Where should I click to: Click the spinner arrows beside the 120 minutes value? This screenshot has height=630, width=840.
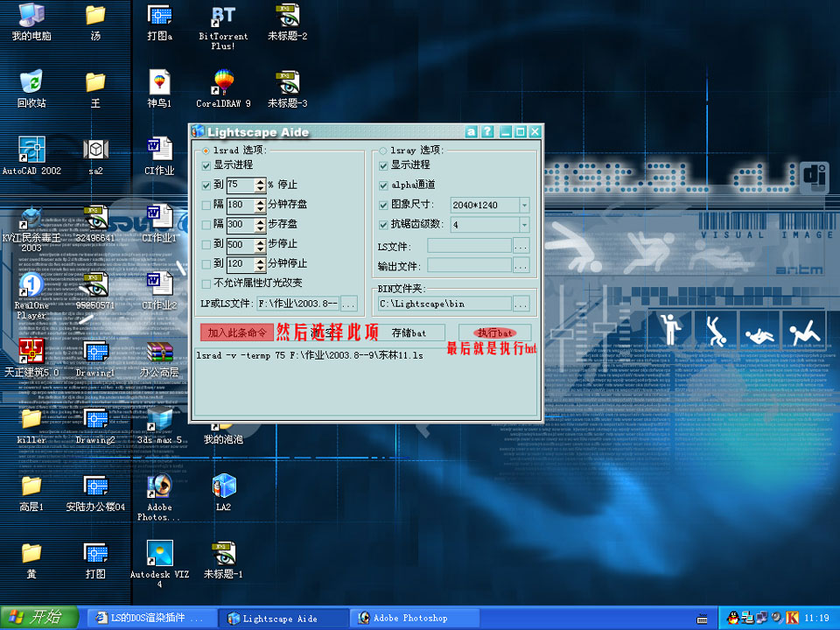[x=261, y=263]
